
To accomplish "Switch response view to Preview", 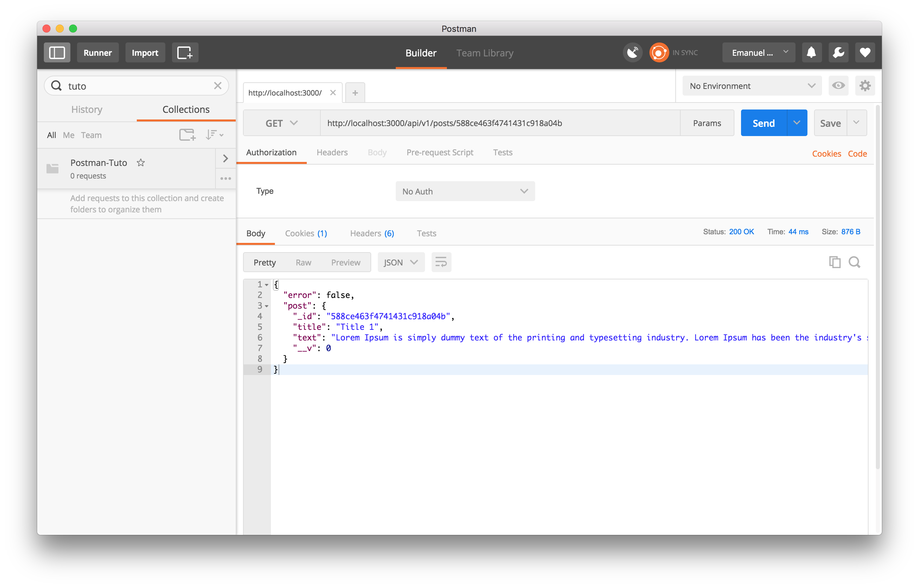I will pos(346,262).
